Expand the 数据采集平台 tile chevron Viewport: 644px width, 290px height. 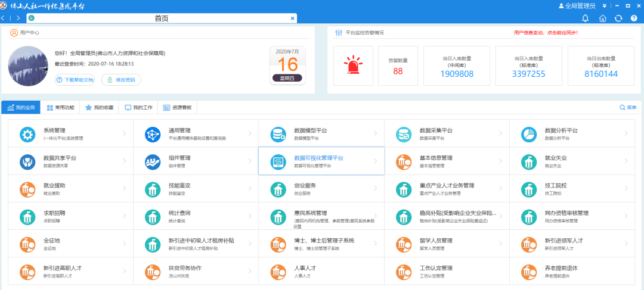[x=500, y=134]
